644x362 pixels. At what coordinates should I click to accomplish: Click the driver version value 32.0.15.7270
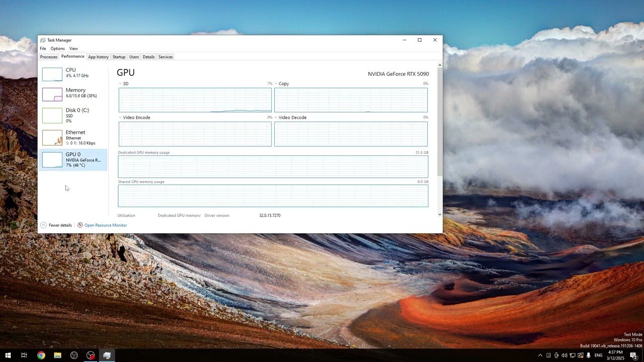(270, 216)
